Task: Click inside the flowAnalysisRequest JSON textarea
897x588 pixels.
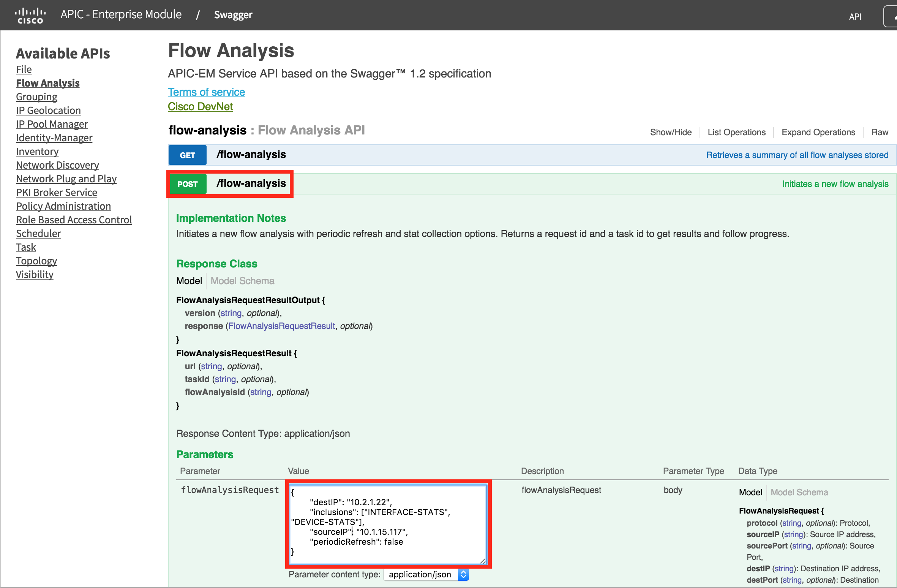Action: [388, 524]
